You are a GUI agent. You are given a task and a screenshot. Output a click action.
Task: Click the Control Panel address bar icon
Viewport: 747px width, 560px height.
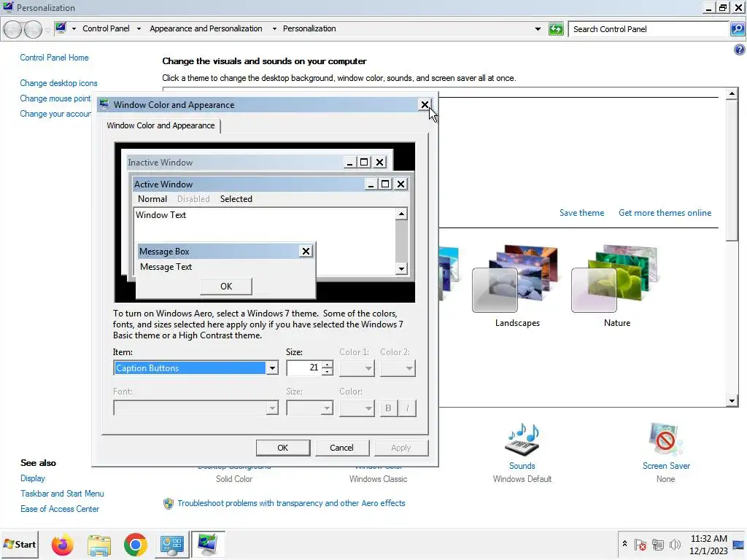61,28
